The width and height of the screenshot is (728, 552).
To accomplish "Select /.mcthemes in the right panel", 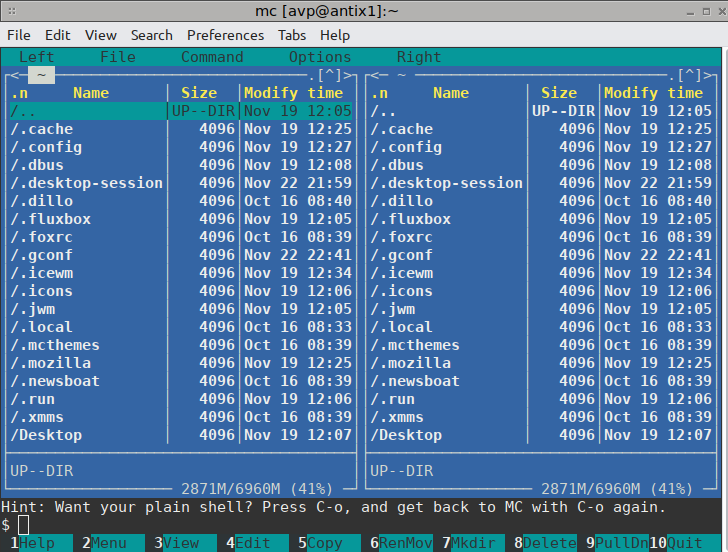I will coord(541,345).
